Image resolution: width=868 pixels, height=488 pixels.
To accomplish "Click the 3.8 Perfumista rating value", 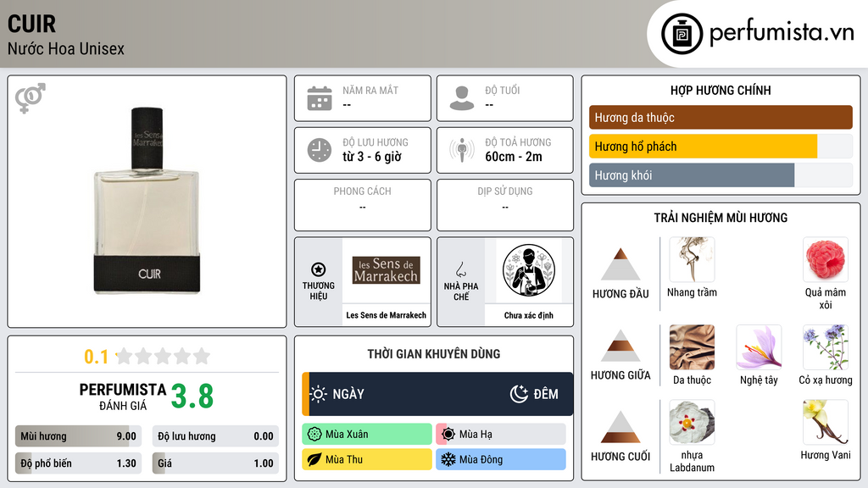I will point(192,396).
